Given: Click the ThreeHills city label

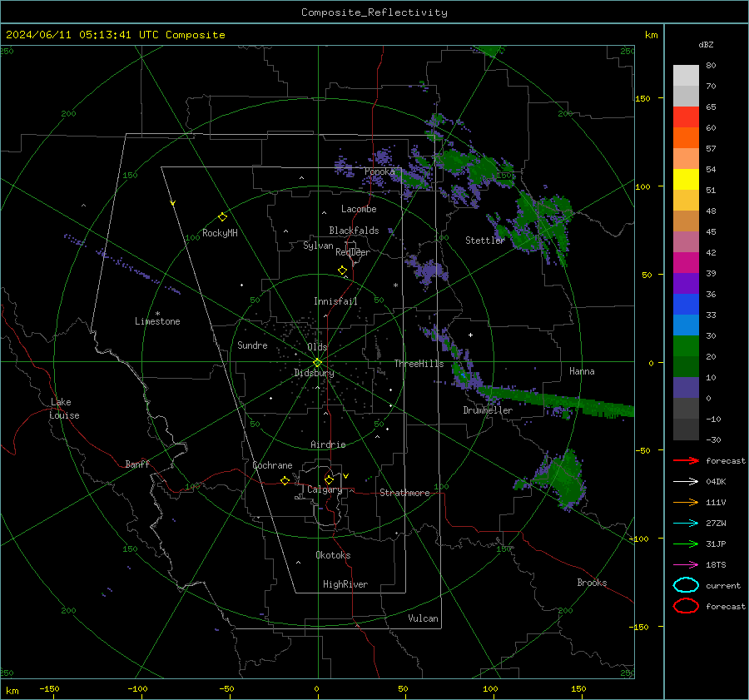Looking at the screenshot, I should point(419,364).
